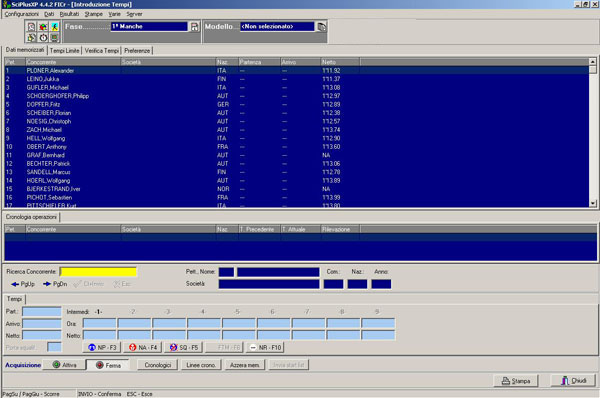
Task: Click the competitor list toolbar icon
Action: coord(31,27)
